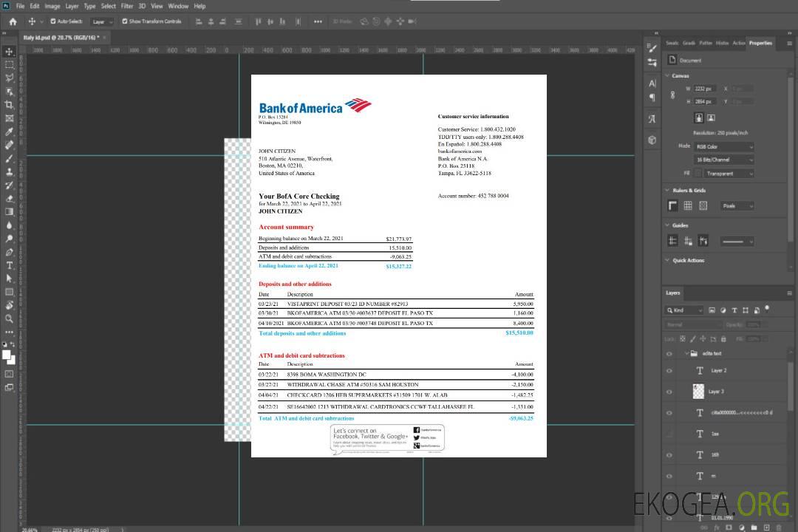This screenshot has height=532, width=798.
Task: Show the hidden '1ae' text layer
Action: [x=669, y=434]
